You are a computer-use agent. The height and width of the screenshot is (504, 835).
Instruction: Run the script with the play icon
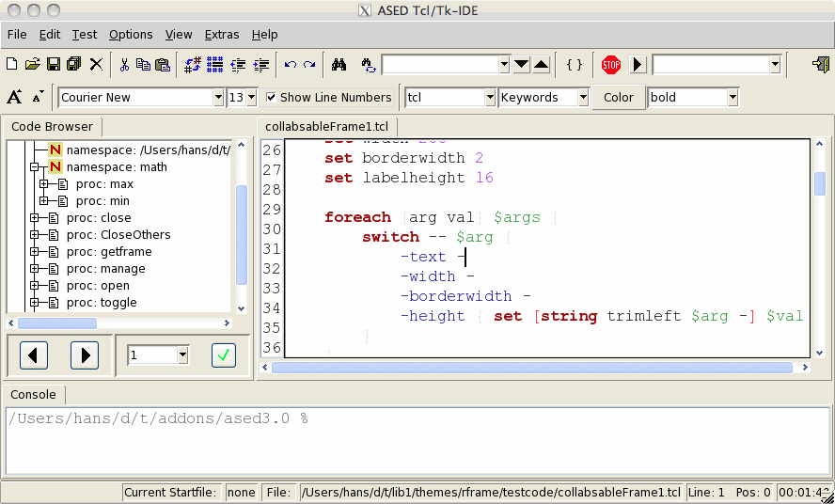pos(638,65)
